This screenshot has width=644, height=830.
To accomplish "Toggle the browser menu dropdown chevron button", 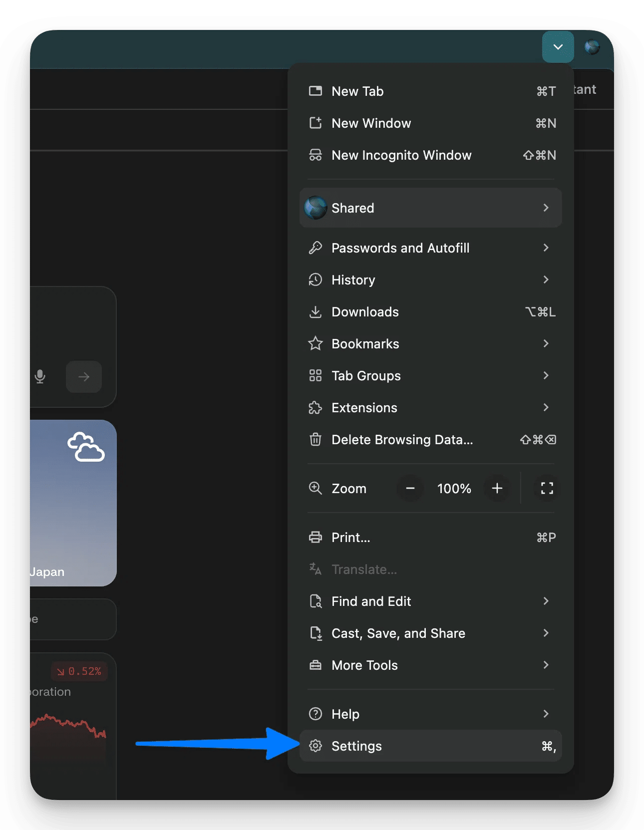I will point(558,47).
